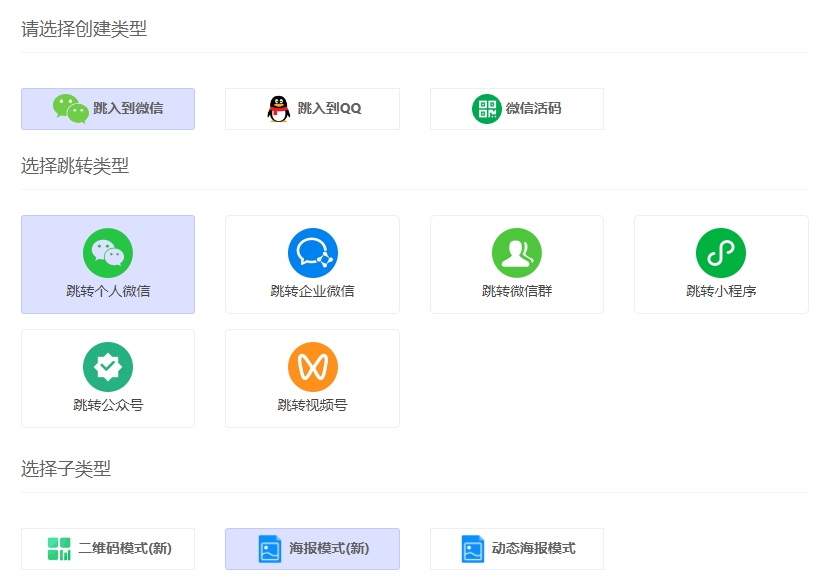Click the 选择跳转类型 heading
The width and height of the screenshot is (827, 584).
[x=75, y=166]
